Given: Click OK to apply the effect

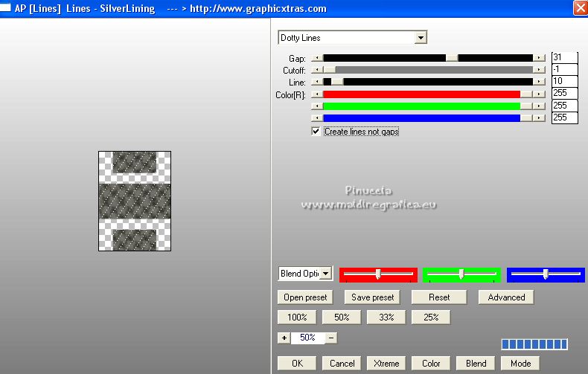Looking at the screenshot, I should point(297,363).
